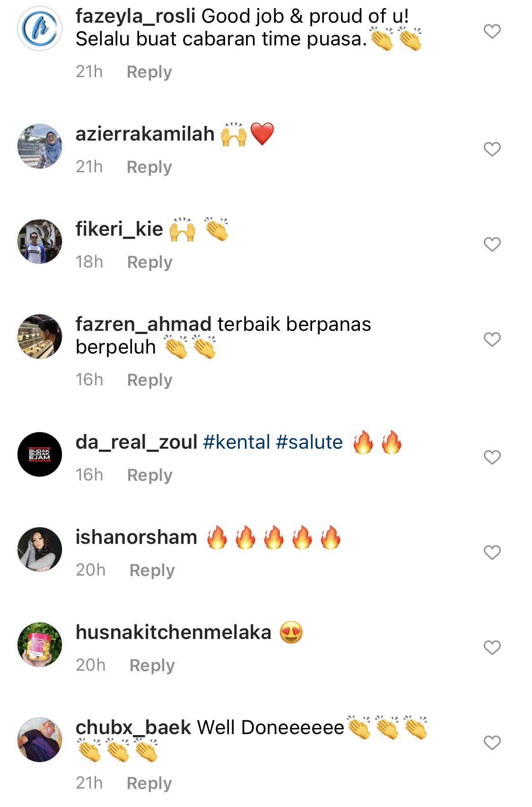
Task: Open azierrakamilah's username profile link
Action: [145, 134]
